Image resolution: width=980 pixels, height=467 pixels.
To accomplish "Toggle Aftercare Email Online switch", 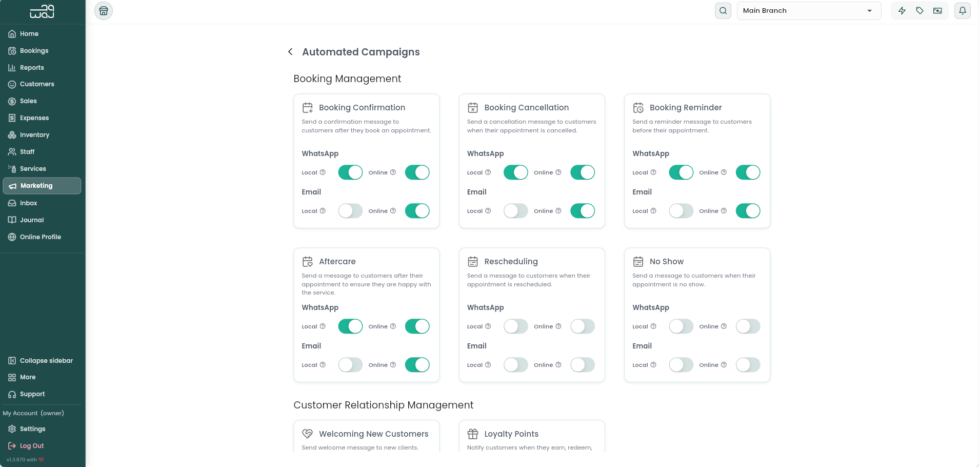I will tap(417, 365).
